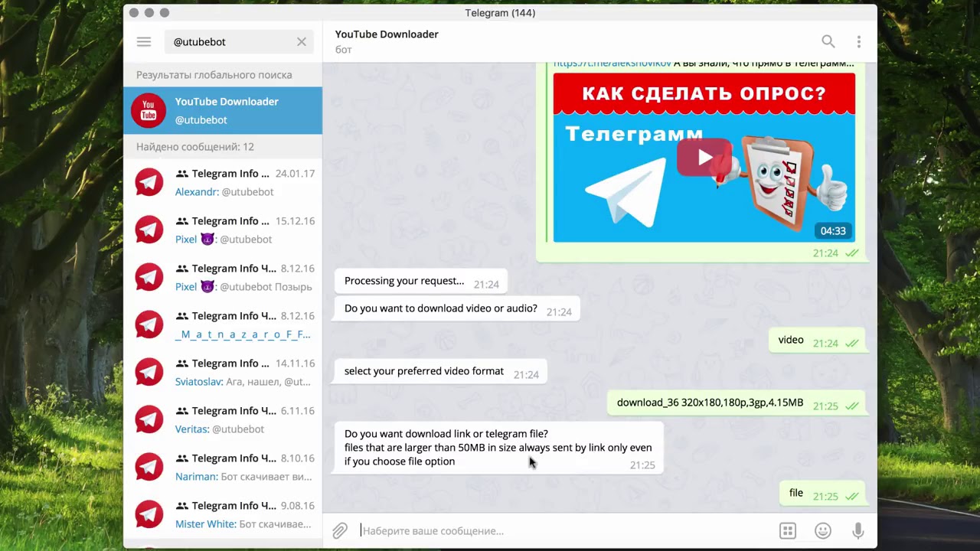The width and height of the screenshot is (980, 551).
Task: Click the 'бот' status under chat title
Action: point(343,50)
